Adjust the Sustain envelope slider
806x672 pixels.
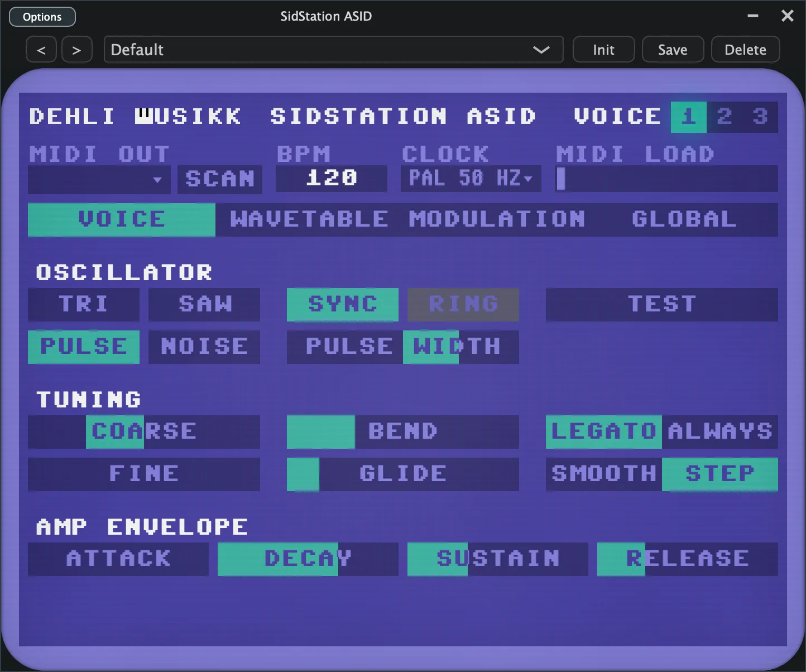coord(498,559)
